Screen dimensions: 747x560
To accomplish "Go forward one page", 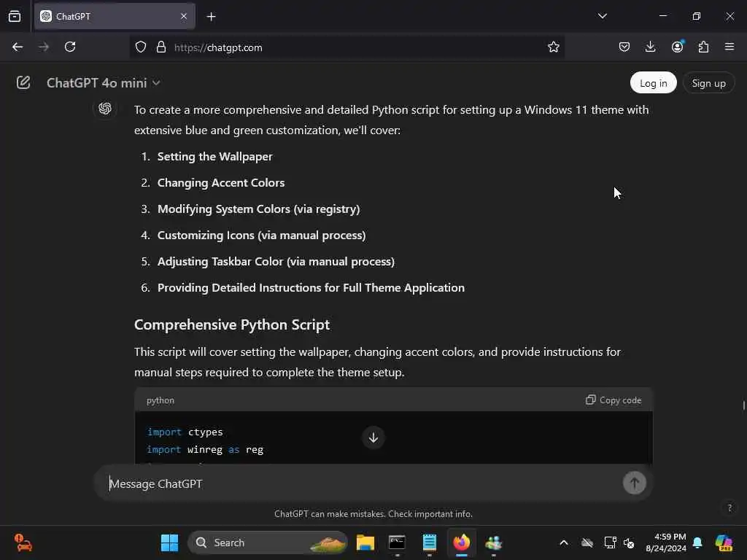I will 44,47.
